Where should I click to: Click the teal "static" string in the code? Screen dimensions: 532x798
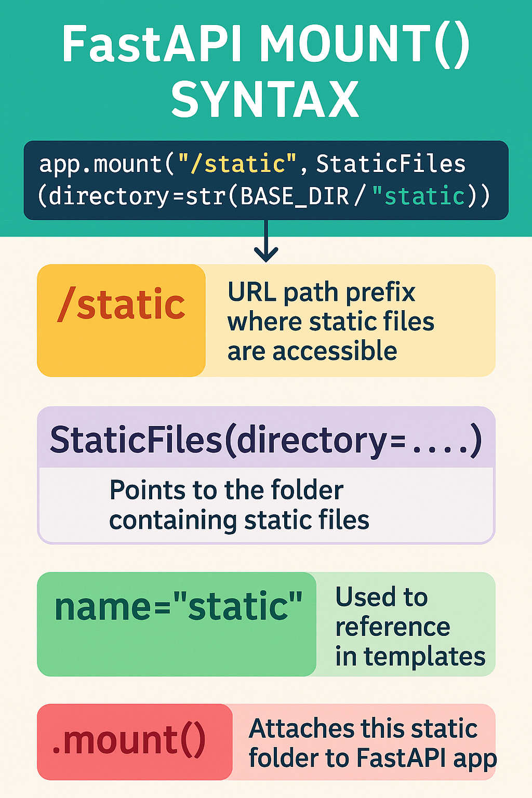[x=419, y=196]
